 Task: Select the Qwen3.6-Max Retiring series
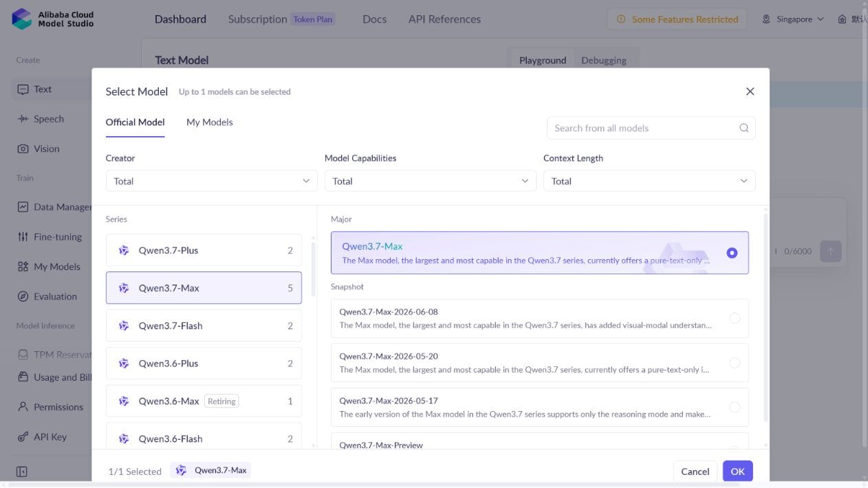pyautogui.click(x=204, y=401)
